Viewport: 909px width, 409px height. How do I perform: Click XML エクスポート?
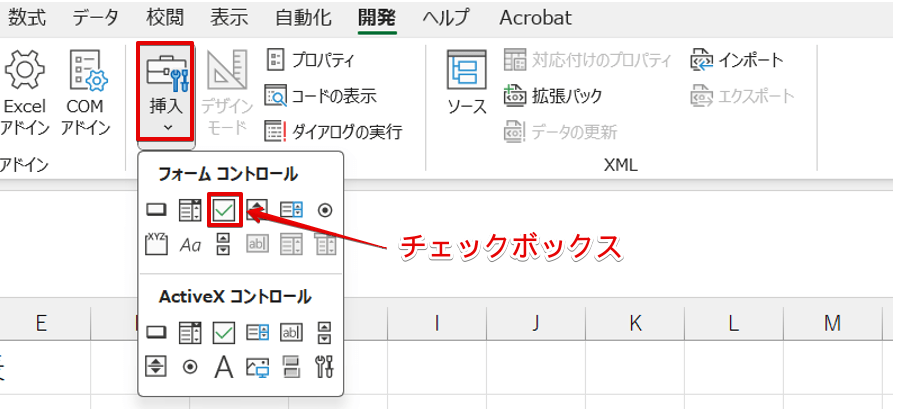click(743, 96)
